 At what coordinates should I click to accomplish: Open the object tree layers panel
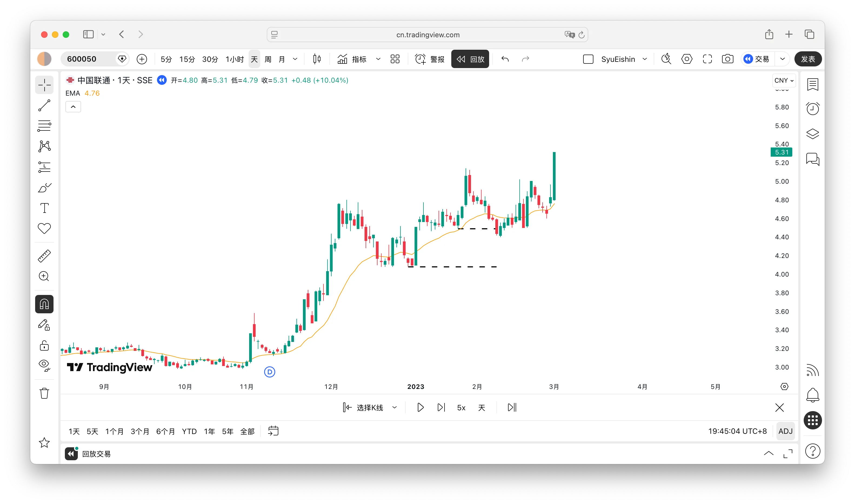click(813, 134)
